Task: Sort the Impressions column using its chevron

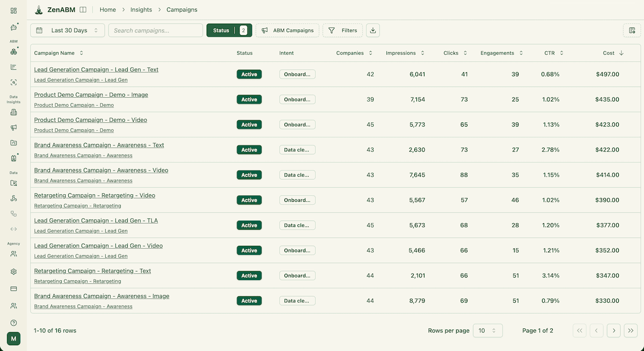Action: [423, 53]
